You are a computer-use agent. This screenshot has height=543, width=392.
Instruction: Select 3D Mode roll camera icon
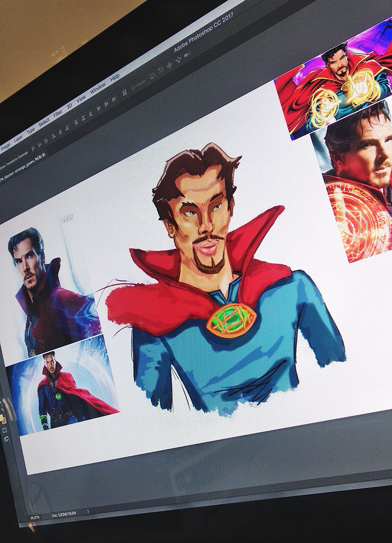tap(161, 70)
